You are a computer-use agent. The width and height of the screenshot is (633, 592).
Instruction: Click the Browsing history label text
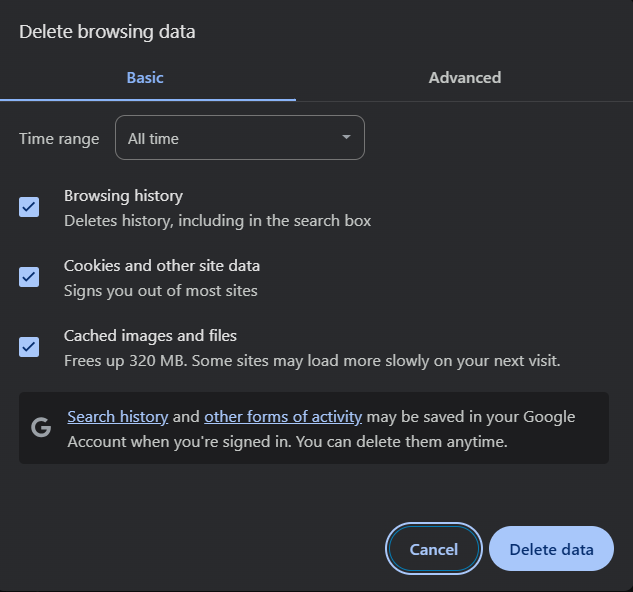pyautogui.click(x=124, y=196)
